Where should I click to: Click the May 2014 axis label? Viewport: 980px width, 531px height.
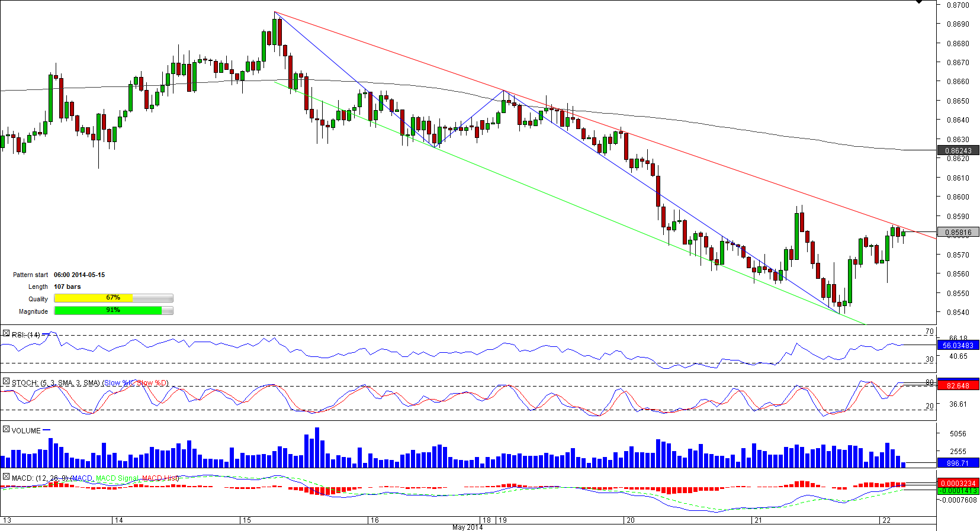(x=467, y=527)
